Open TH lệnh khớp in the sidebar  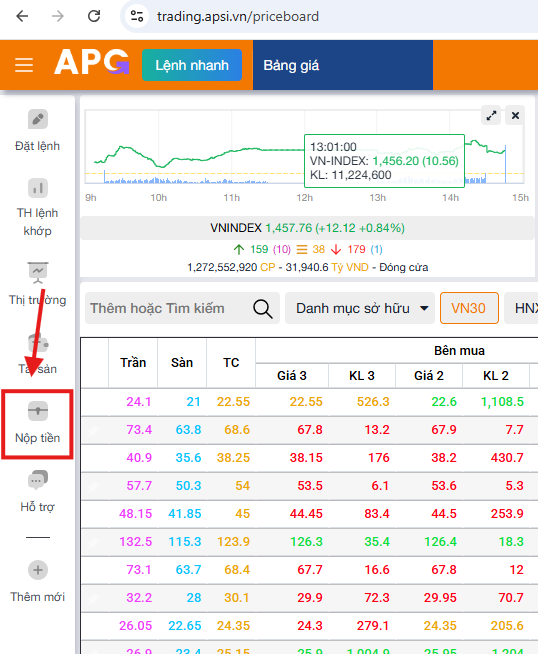(x=38, y=208)
